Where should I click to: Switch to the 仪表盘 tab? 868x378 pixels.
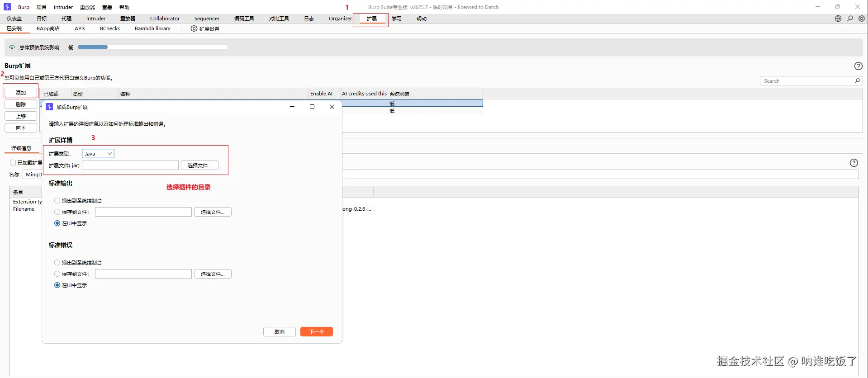[x=14, y=19]
